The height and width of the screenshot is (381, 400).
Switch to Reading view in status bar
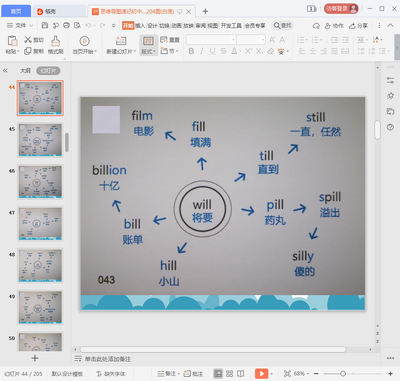240,374
